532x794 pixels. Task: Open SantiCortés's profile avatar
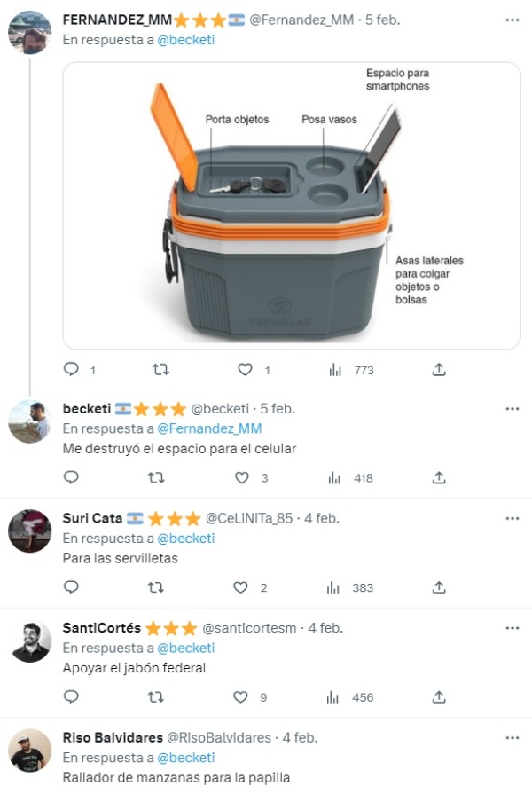[30, 641]
